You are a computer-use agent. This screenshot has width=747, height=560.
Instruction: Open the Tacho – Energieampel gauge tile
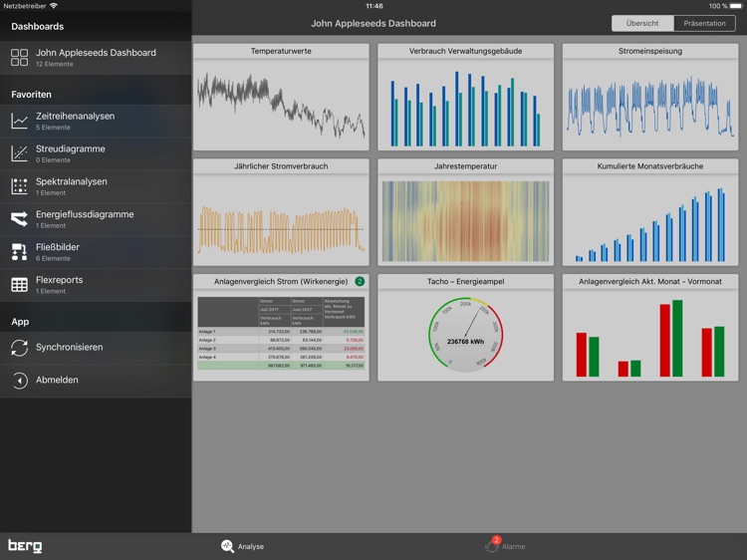(465, 328)
